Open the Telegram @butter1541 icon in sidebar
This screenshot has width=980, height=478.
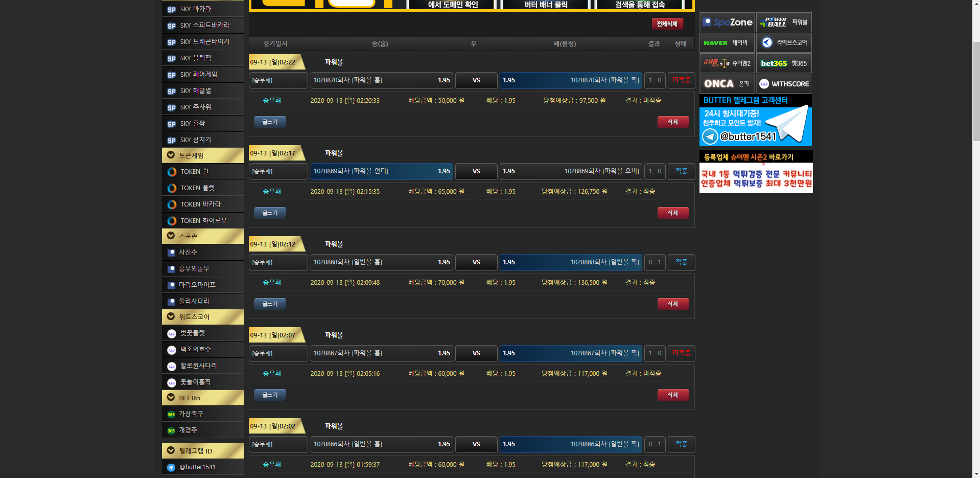pos(172,467)
